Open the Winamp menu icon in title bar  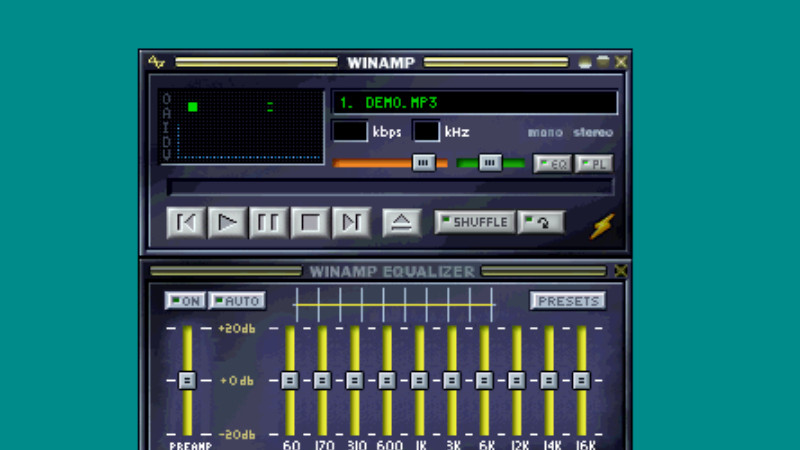point(156,62)
